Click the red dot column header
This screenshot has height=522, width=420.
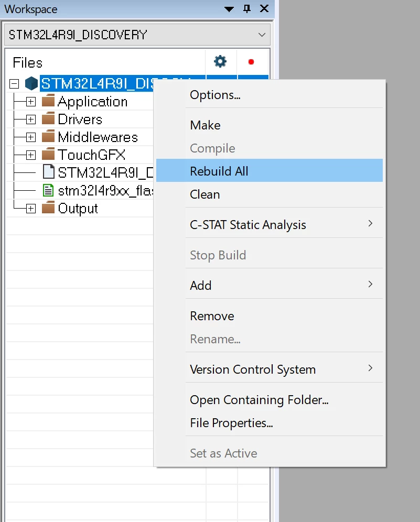[251, 62]
